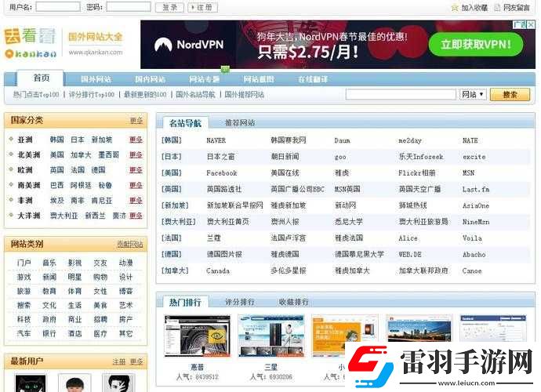This screenshot has height=392, width=541.
Task: Select the 收藏排行 tab
Action: (x=293, y=303)
